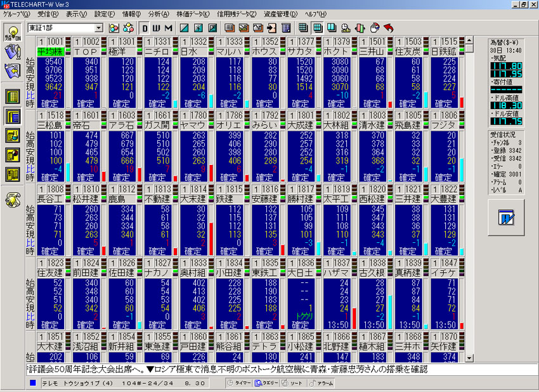Select the 鹿島 stock name cell
539x392 pixels.
coord(122,199)
